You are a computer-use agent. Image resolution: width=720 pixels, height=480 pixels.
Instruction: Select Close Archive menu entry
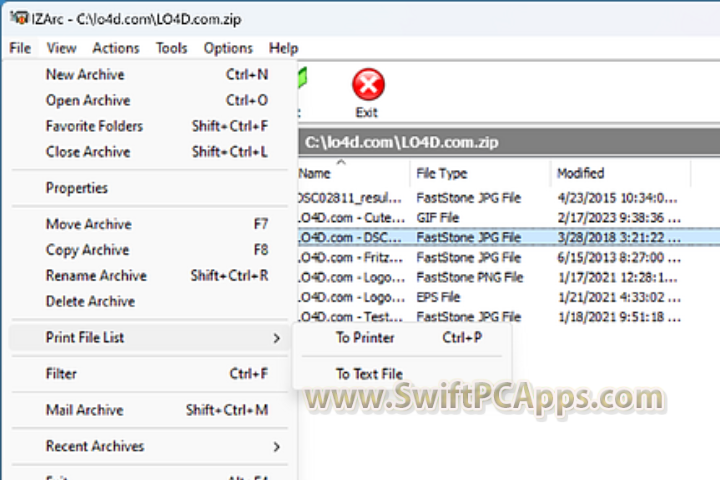tap(150, 152)
